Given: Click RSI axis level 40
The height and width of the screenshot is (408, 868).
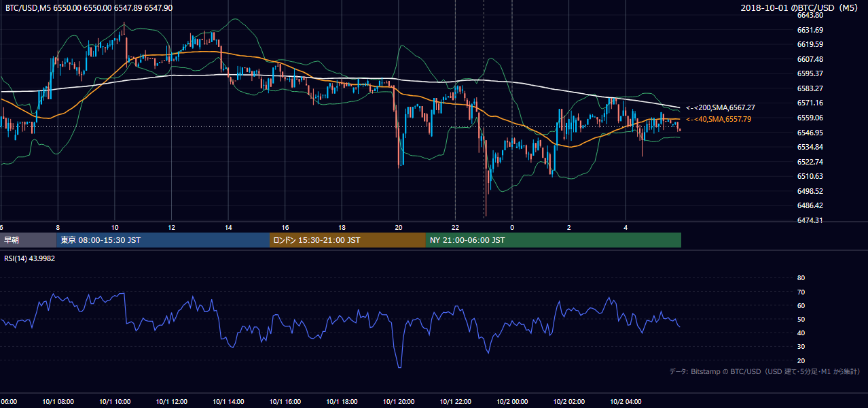Looking at the screenshot, I should point(801,333).
